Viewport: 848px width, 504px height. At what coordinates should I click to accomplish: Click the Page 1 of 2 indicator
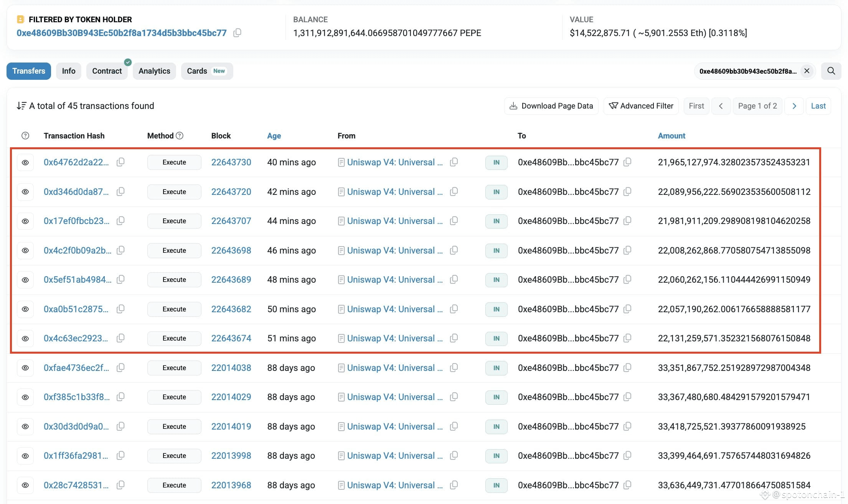(x=757, y=106)
